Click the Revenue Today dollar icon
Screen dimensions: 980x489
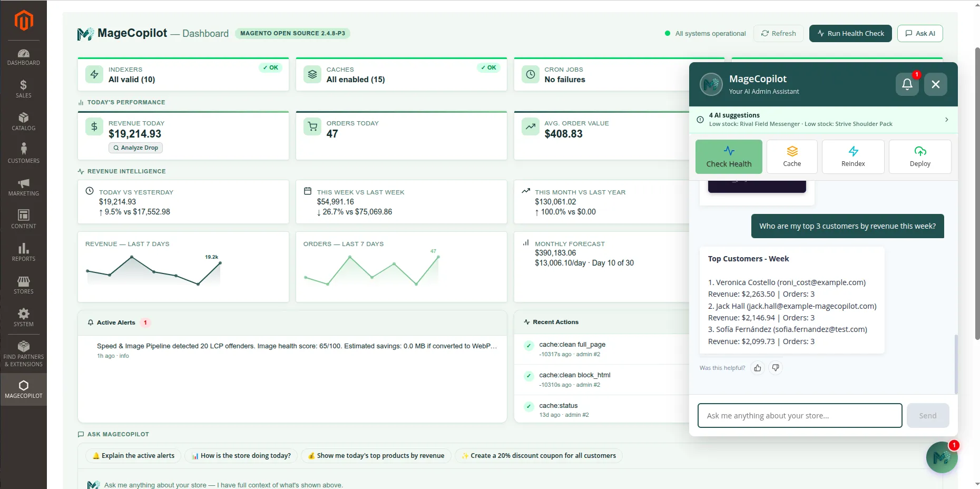coord(94,126)
